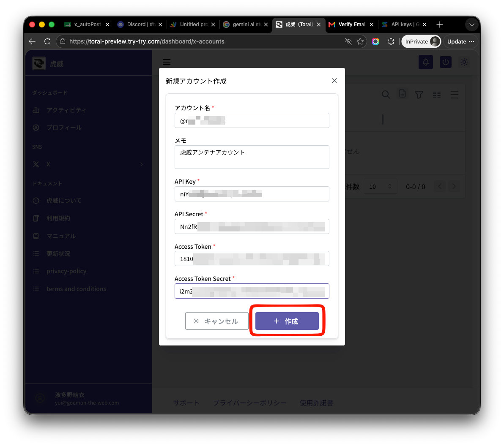Screen dimensions: 504x446
Task: Click the export file icon
Action: click(x=403, y=94)
